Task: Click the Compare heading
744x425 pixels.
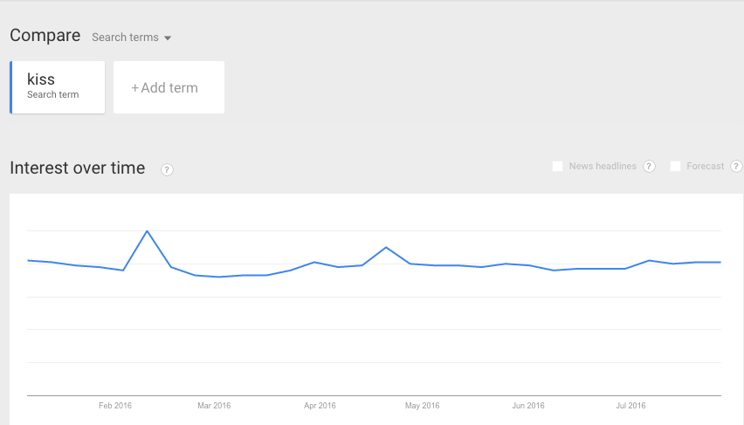Action: pyautogui.click(x=45, y=36)
